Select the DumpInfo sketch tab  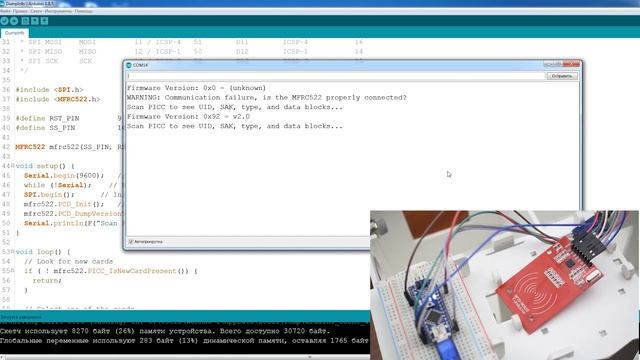coord(14,33)
